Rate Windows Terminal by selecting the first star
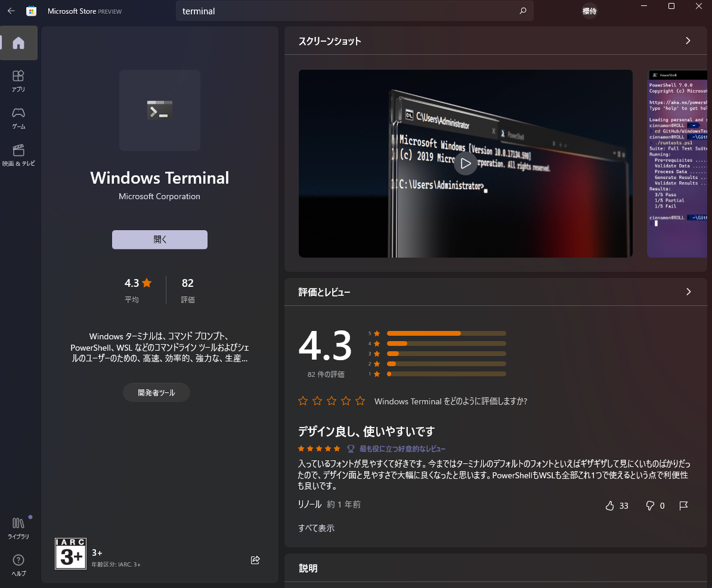This screenshot has width=712, height=588. coord(302,401)
